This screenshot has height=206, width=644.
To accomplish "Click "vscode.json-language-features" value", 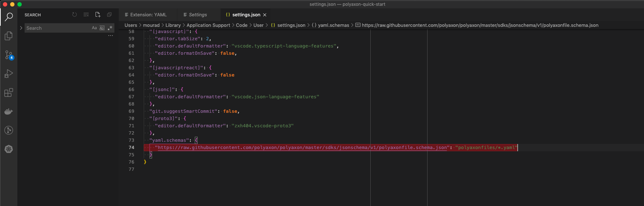I will coord(275,97).
